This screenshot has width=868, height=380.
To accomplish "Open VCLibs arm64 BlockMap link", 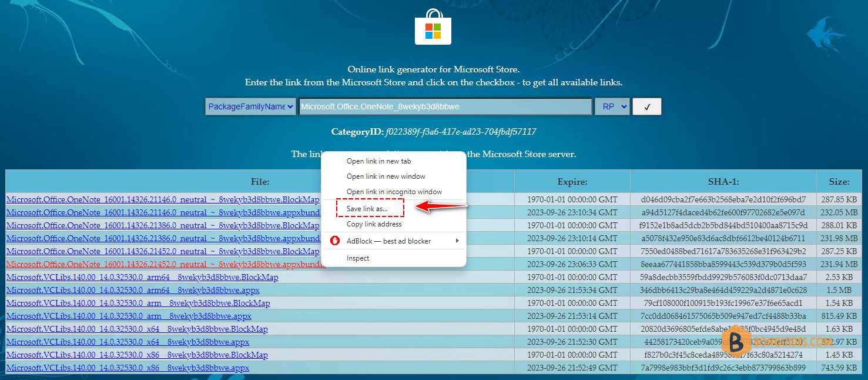I will [x=142, y=277].
